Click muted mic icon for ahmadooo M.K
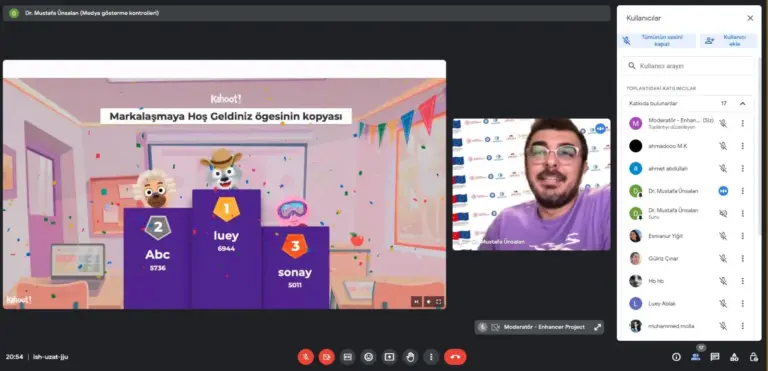Screen dimensions: 768x371 (x=723, y=146)
